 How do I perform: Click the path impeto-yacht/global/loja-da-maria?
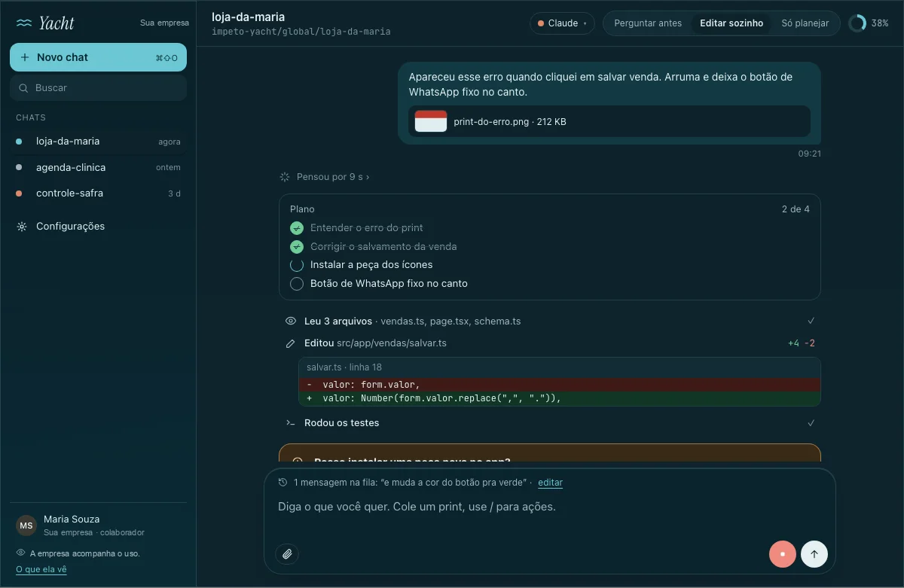click(301, 32)
